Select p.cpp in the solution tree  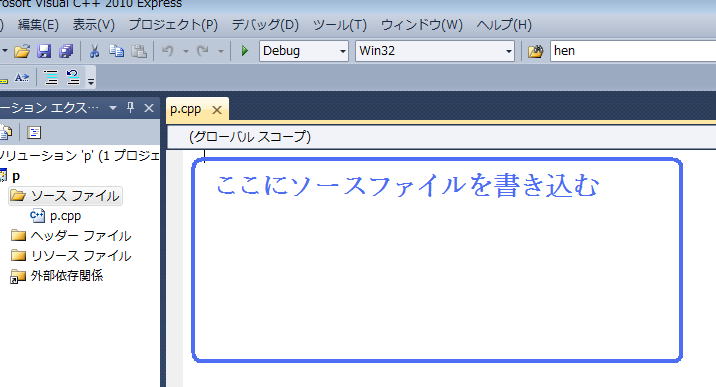tap(65, 216)
